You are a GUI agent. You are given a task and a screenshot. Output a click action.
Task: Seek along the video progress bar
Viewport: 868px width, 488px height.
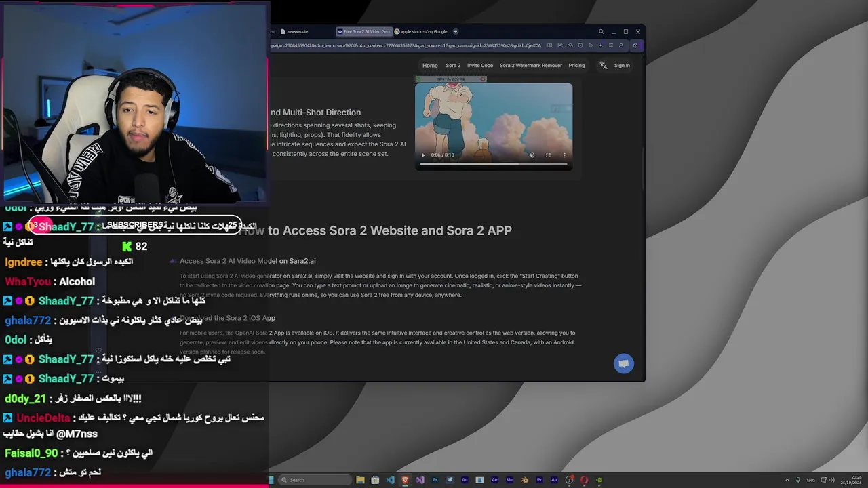pyautogui.click(x=494, y=163)
